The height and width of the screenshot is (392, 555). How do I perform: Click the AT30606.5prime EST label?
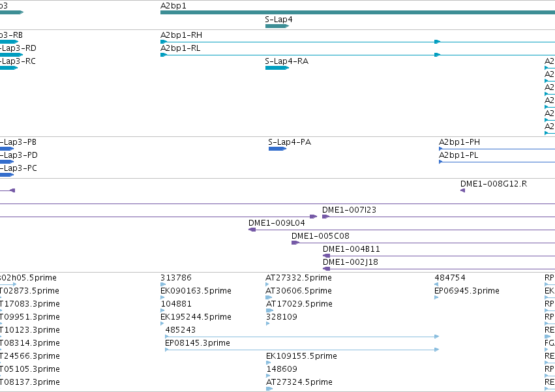coord(299,291)
